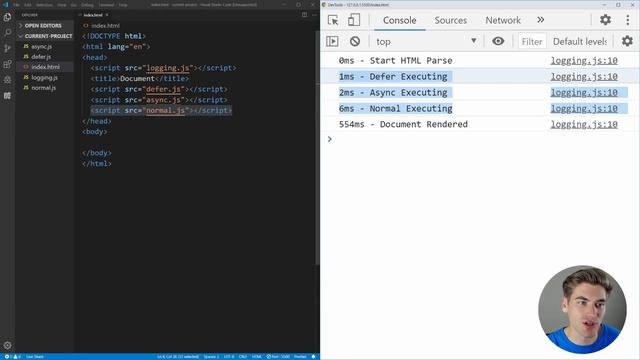This screenshot has height=360, width=640.
Task: Open logging.js:10 link for Document Rendered row
Action: 584,124
